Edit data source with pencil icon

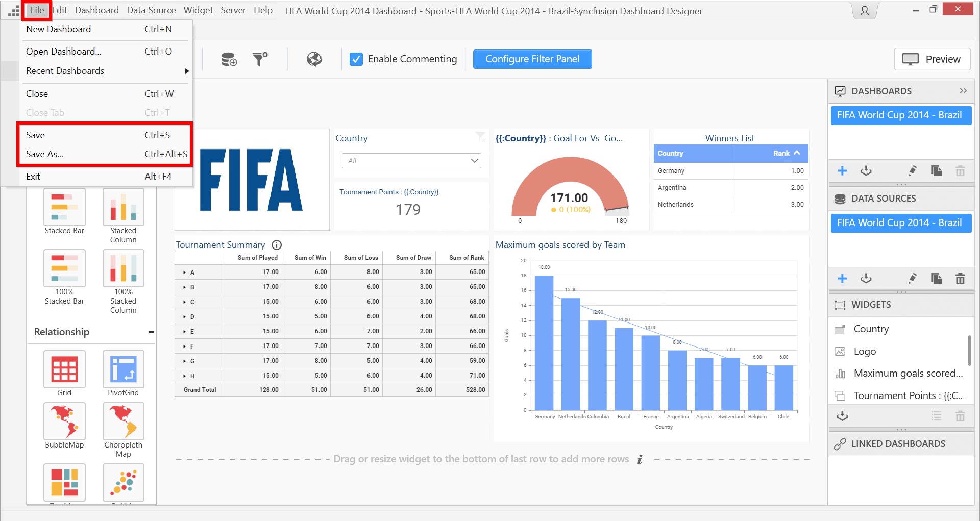pyautogui.click(x=913, y=279)
